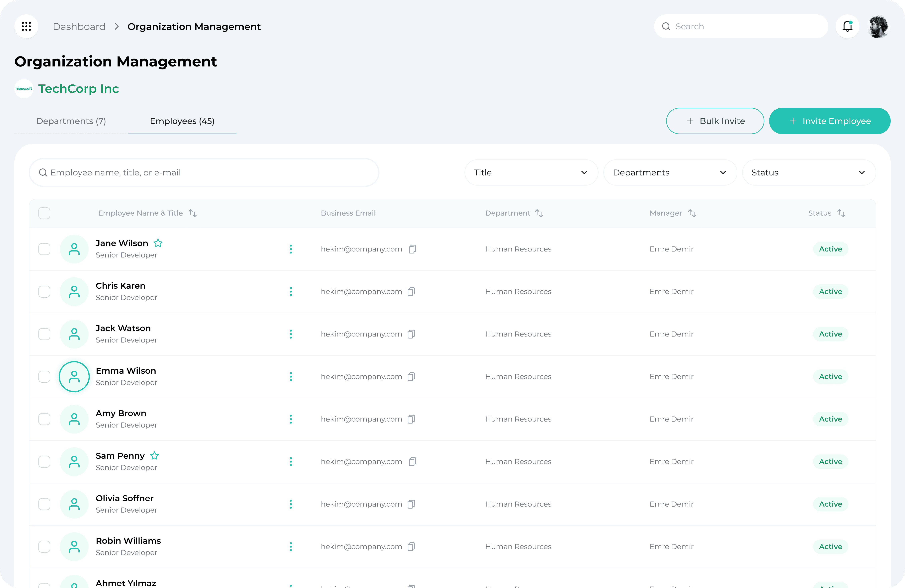Screen dimensions: 905x588
Task: Click the Invite Employee button
Action: pos(829,121)
